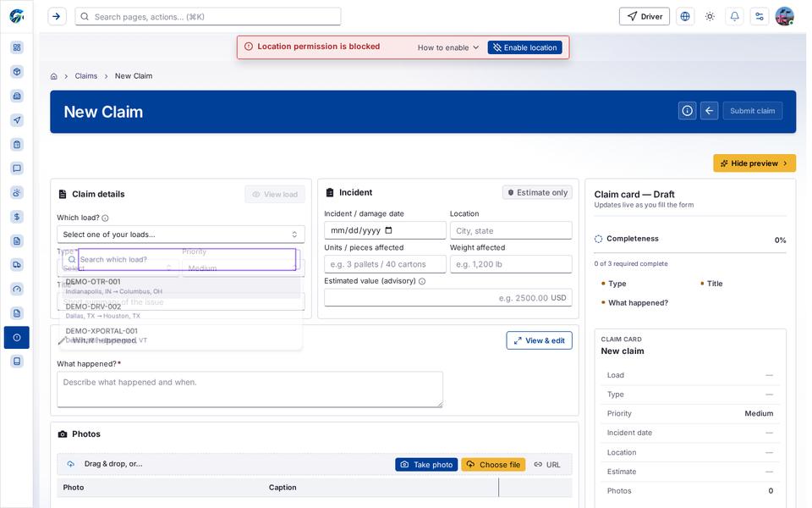Image resolution: width=812 pixels, height=508 pixels.
Task: Click the Location City, state field
Action: point(511,230)
